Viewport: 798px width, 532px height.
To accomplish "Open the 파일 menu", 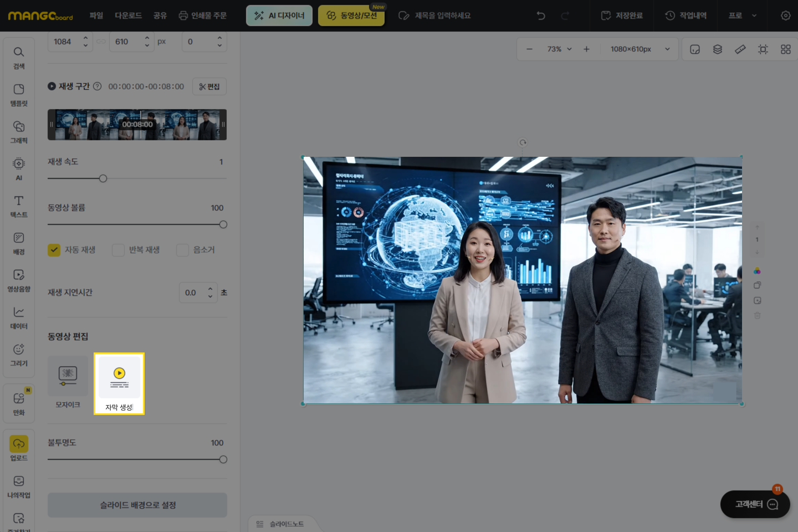I will pos(96,16).
